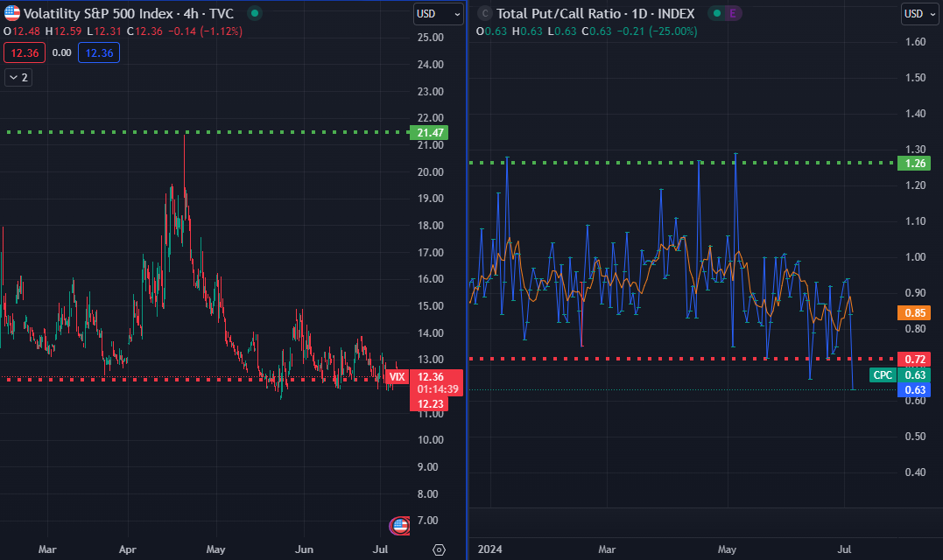Click the blue 0.63 price label
Viewport: 943px width, 560px height.
click(x=915, y=390)
